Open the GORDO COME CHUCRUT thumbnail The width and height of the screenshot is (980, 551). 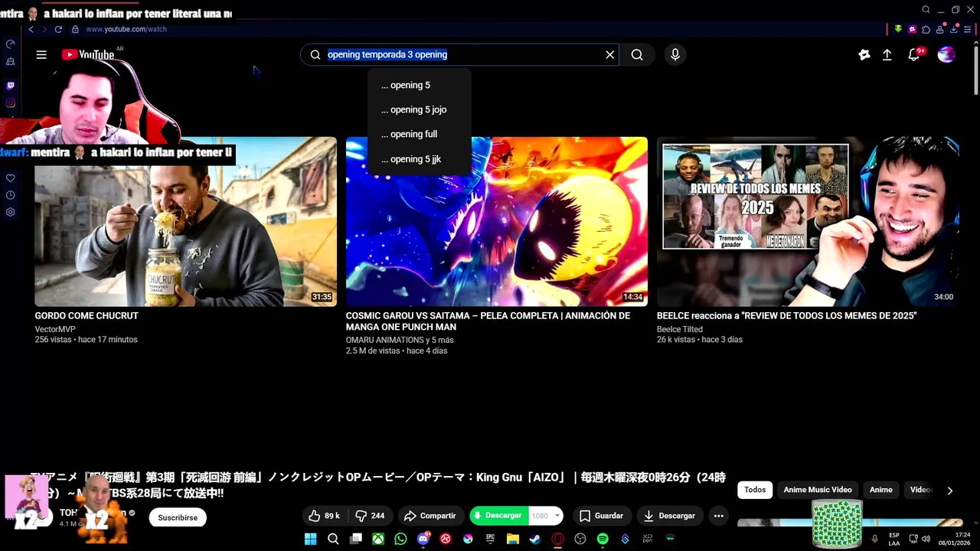pyautogui.click(x=185, y=222)
